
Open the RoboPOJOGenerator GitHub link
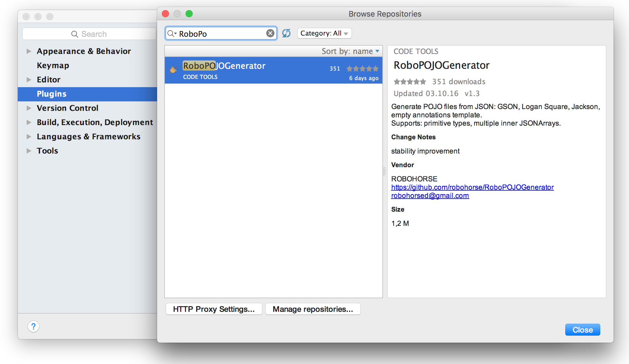(472, 187)
